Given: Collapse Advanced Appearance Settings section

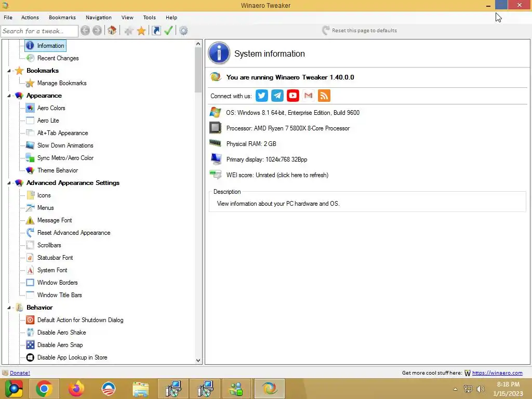Looking at the screenshot, I should (9, 183).
